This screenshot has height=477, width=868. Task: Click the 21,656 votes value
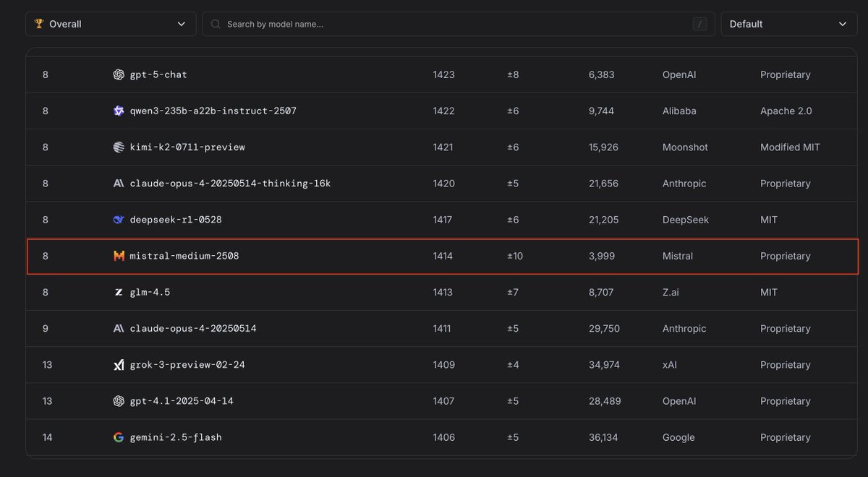click(604, 184)
